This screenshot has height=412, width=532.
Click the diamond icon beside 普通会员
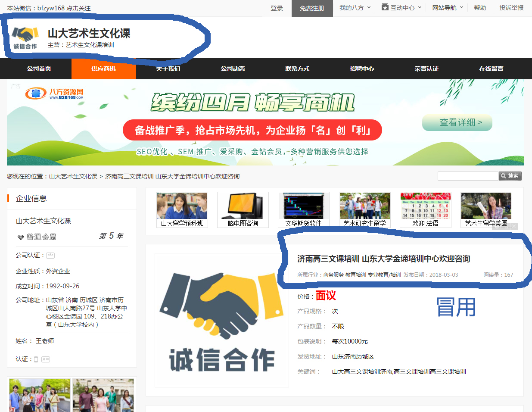pyautogui.click(x=21, y=237)
